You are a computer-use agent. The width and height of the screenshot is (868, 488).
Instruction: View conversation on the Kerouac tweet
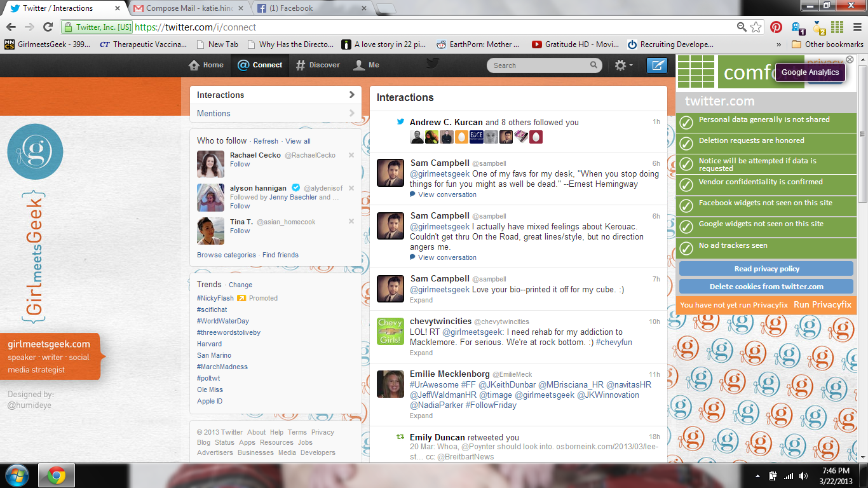443,257
